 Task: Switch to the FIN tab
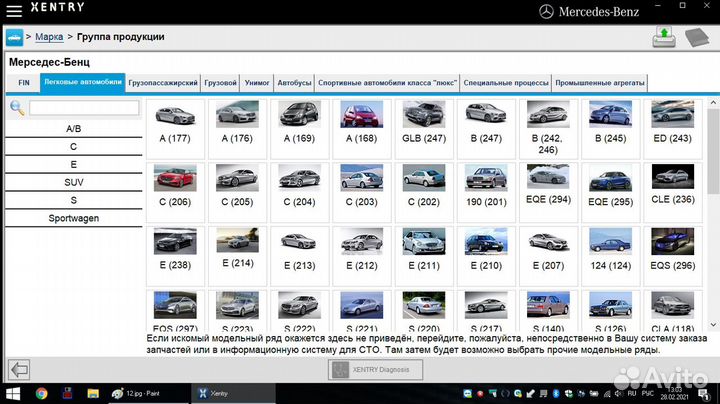(24, 83)
